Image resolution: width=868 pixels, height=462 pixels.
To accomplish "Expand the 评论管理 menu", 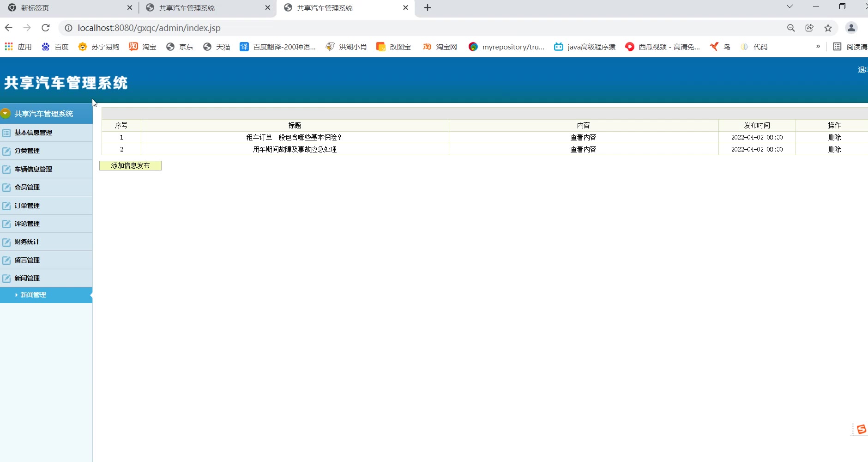I will (x=46, y=224).
